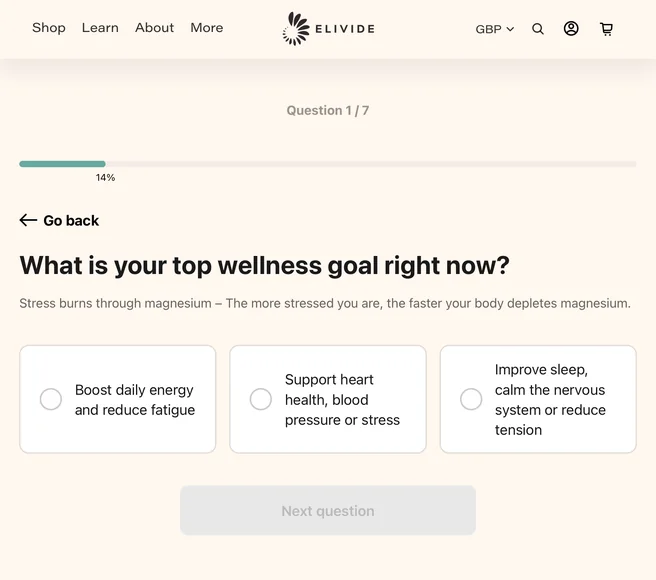Choose the Boost daily energy answer card
The image size is (656, 580).
tap(118, 399)
